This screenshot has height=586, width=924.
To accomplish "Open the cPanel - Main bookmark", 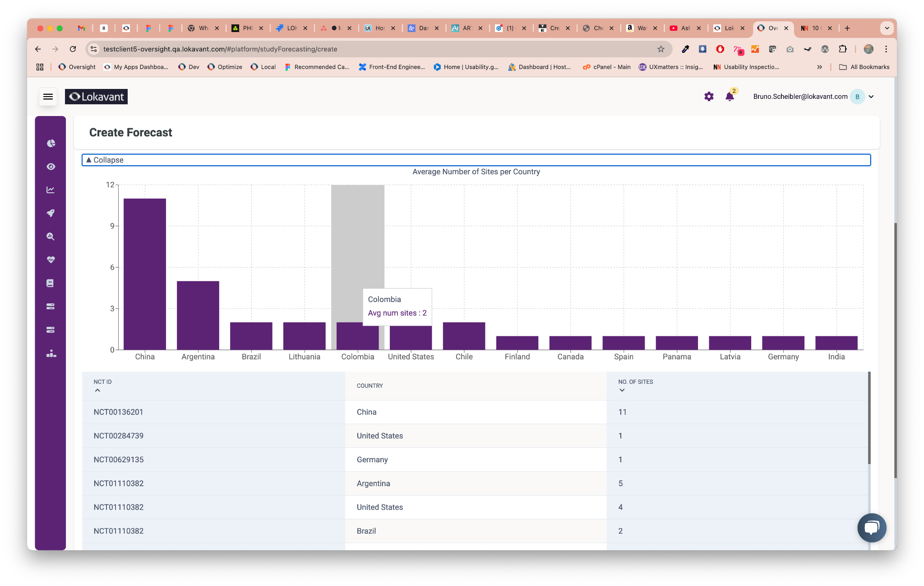I will point(607,67).
